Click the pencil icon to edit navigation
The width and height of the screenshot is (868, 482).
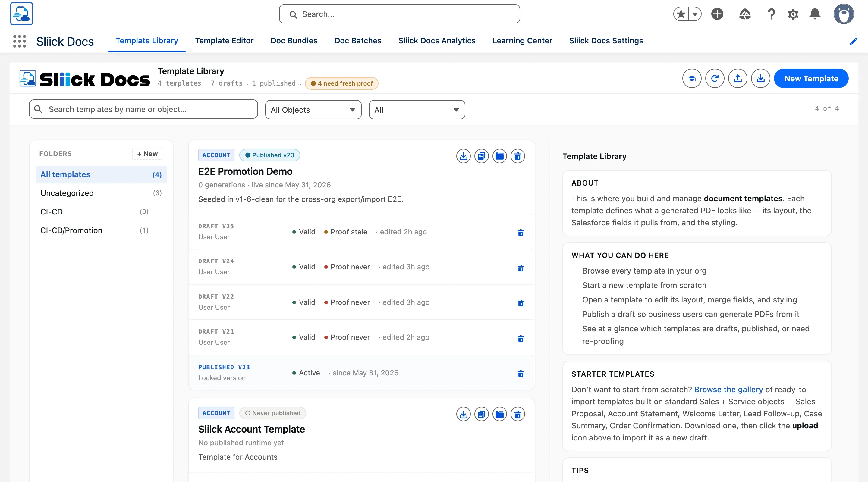tap(853, 42)
